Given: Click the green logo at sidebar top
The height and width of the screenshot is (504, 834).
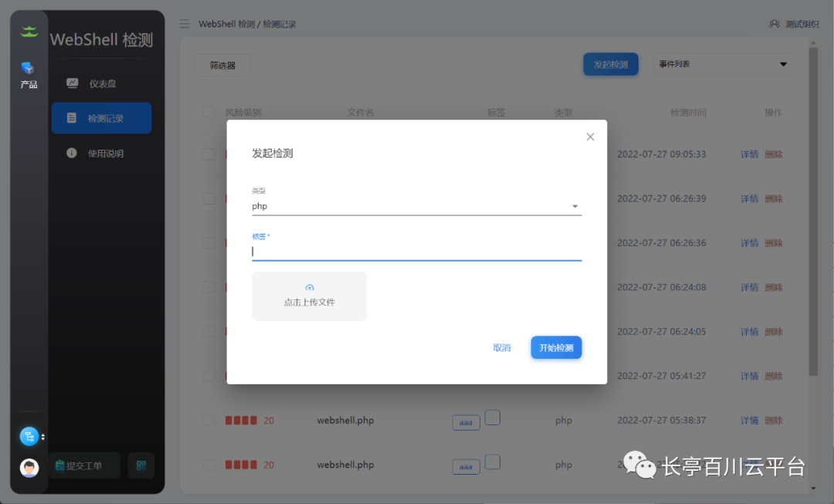Looking at the screenshot, I should [29, 32].
